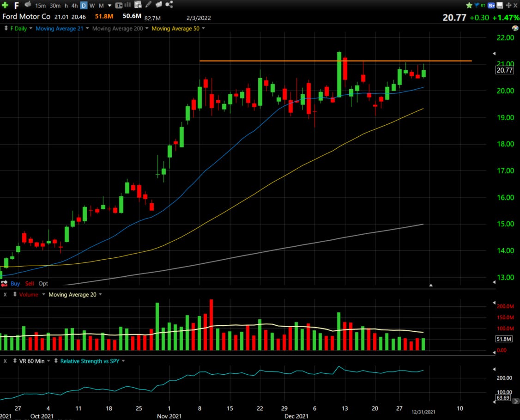Click the 12/31/2021 date label

pos(423,412)
